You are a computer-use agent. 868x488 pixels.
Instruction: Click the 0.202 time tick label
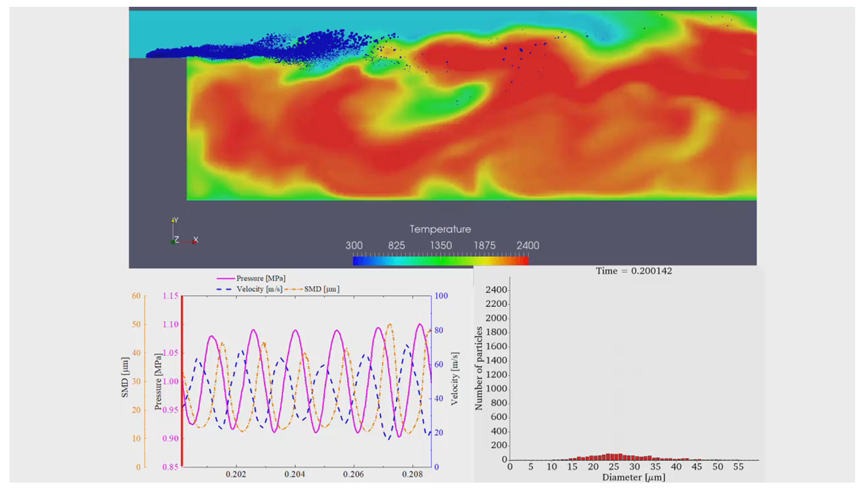point(236,476)
